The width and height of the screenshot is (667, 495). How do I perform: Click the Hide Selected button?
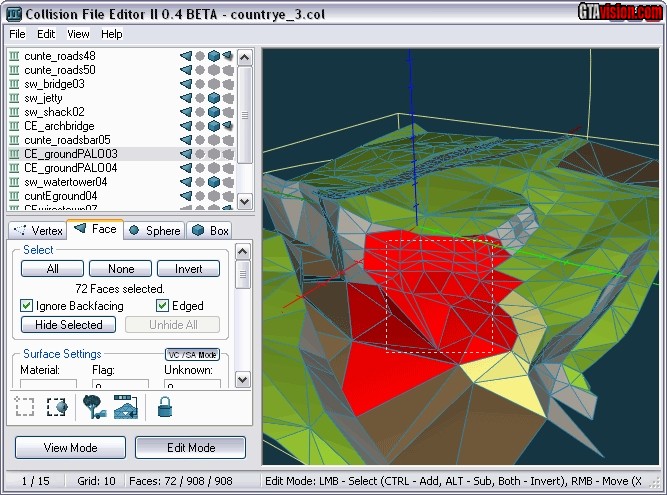point(68,325)
